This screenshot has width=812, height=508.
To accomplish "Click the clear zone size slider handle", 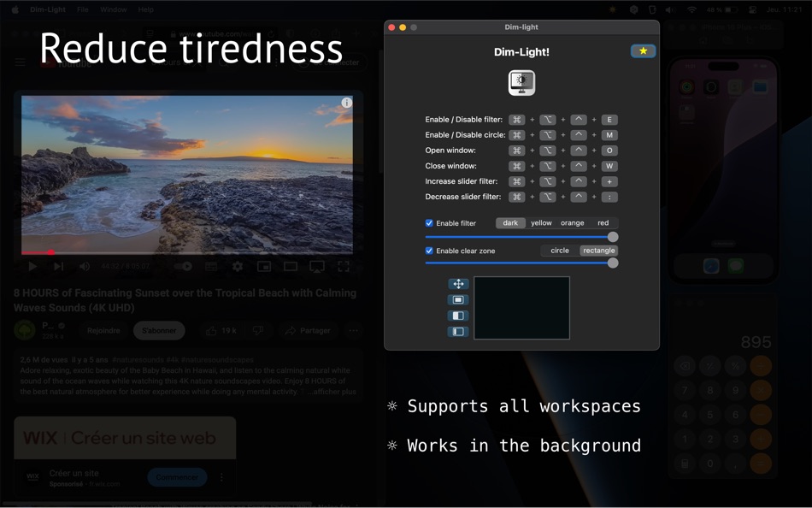I will point(613,263).
